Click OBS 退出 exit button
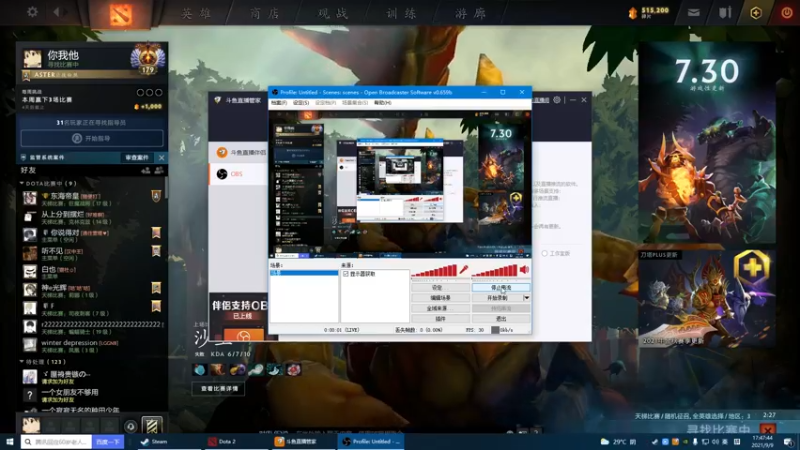Image resolution: width=800 pixels, height=450 pixels. click(x=501, y=318)
